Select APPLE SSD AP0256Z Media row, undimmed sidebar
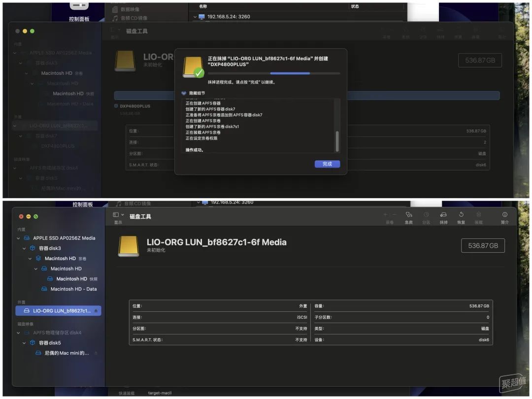This screenshot has height=399, width=532. (58, 238)
